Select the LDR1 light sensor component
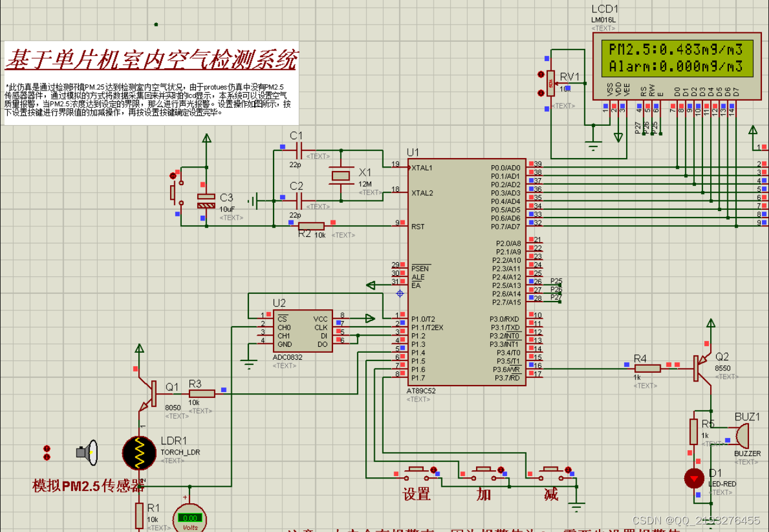 (139, 453)
